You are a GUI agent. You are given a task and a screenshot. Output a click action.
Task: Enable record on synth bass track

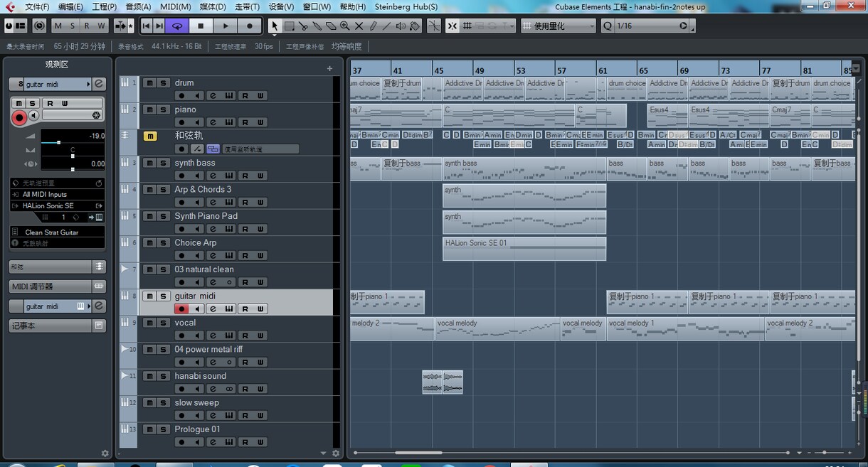point(181,176)
